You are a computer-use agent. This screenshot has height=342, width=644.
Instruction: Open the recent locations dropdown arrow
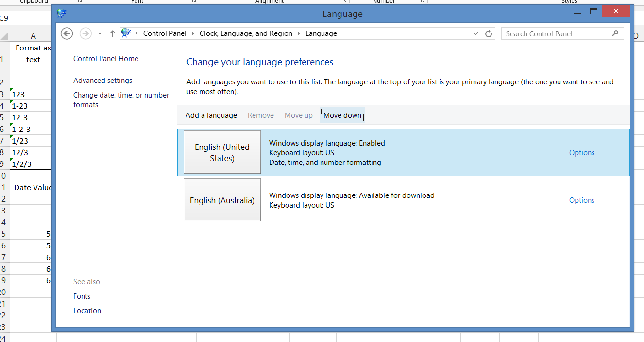pyautogui.click(x=100, y=33)
